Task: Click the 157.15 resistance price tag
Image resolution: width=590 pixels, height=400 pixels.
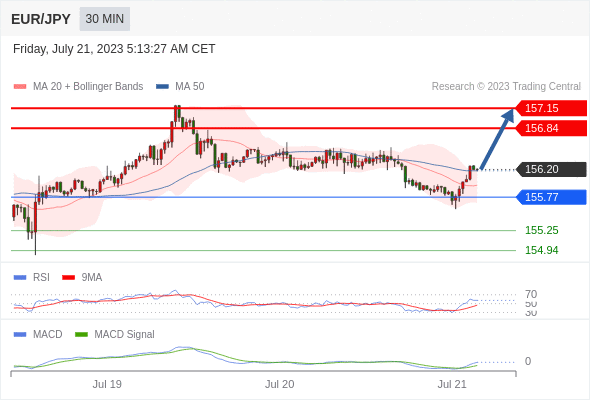Action: 551,108
